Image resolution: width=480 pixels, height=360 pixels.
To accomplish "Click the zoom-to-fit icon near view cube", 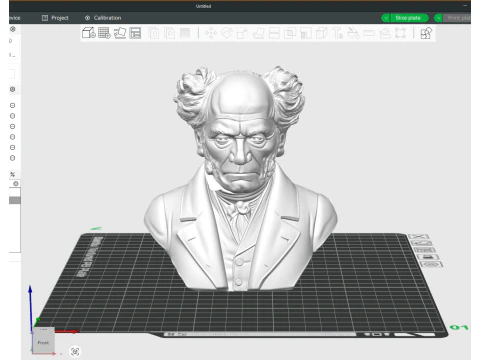I will point(75,351).
